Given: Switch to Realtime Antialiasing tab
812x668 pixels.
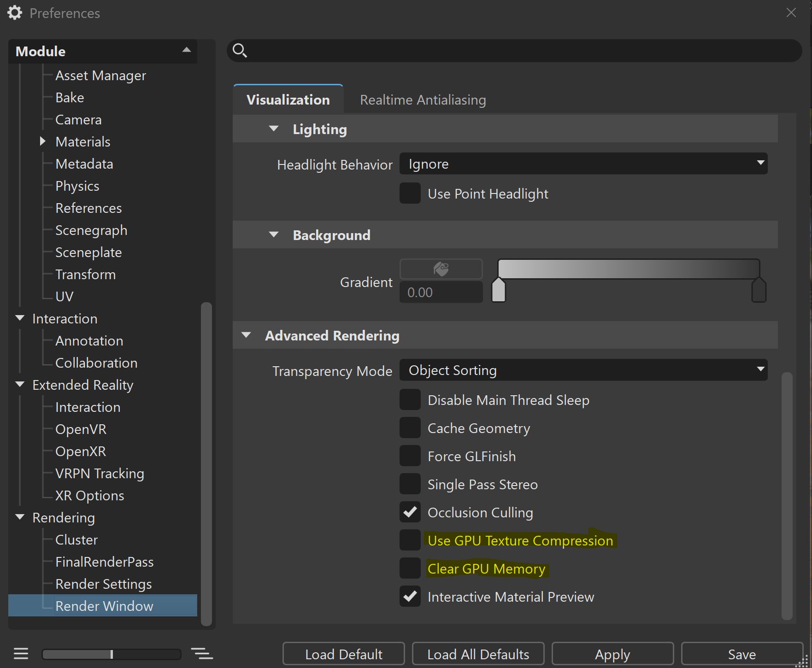Looking at the screenshot, I should point(423,100).
